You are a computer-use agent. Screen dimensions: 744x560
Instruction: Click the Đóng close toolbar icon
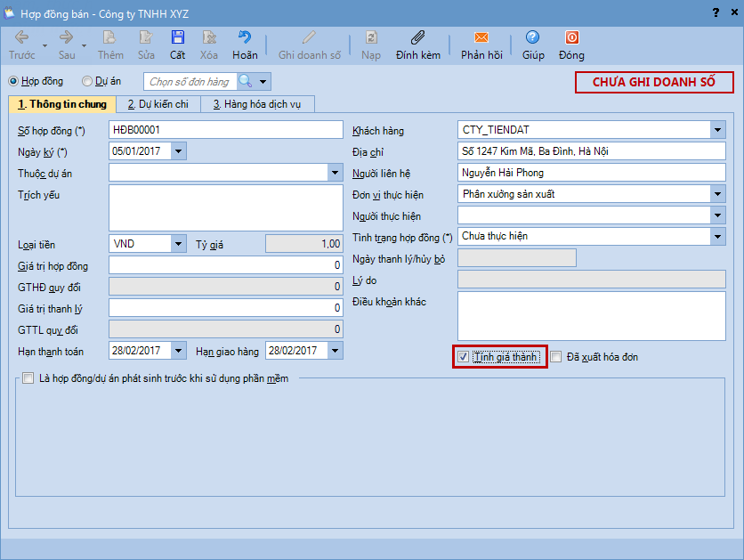[x=571, y=38]
